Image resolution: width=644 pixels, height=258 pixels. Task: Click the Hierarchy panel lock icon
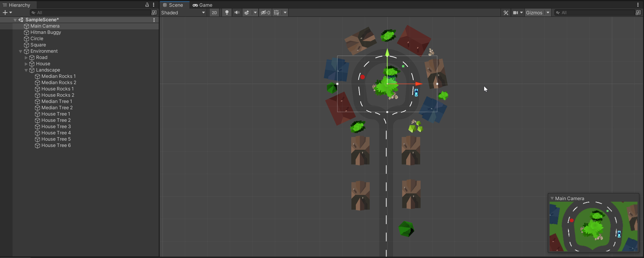click(147, 5)
